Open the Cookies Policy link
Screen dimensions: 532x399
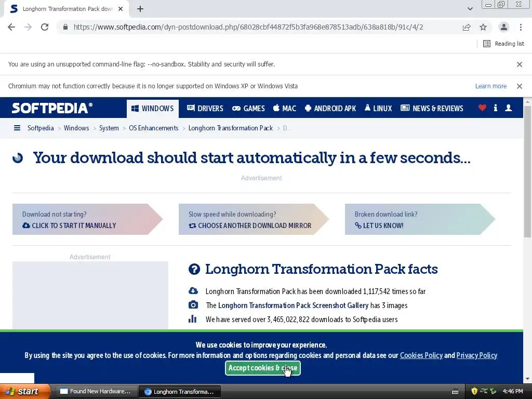coord(421,355)
